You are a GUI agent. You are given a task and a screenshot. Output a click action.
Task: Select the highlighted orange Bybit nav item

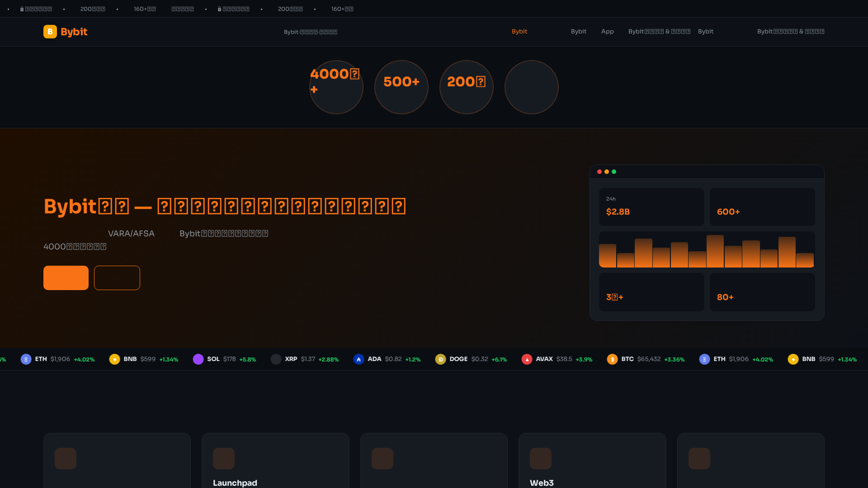(519, 31)
